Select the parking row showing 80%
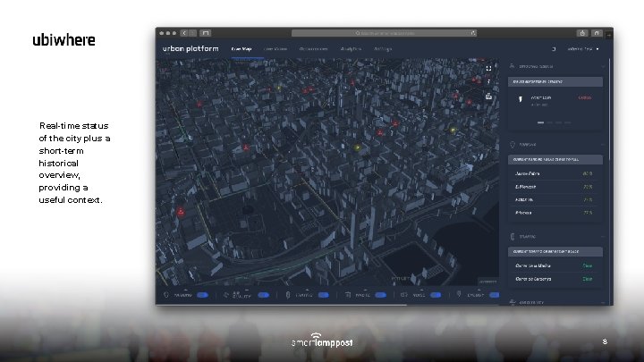 [x=555, y=173]
